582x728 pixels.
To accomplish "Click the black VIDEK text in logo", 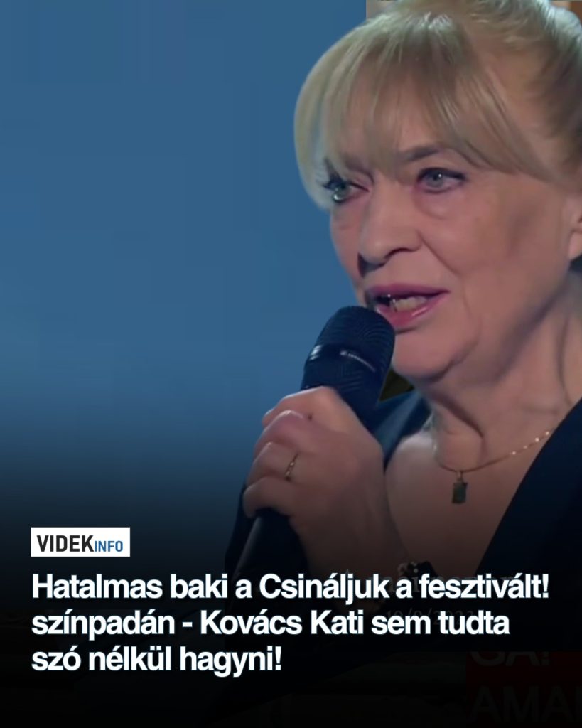I will click(65, 543).
